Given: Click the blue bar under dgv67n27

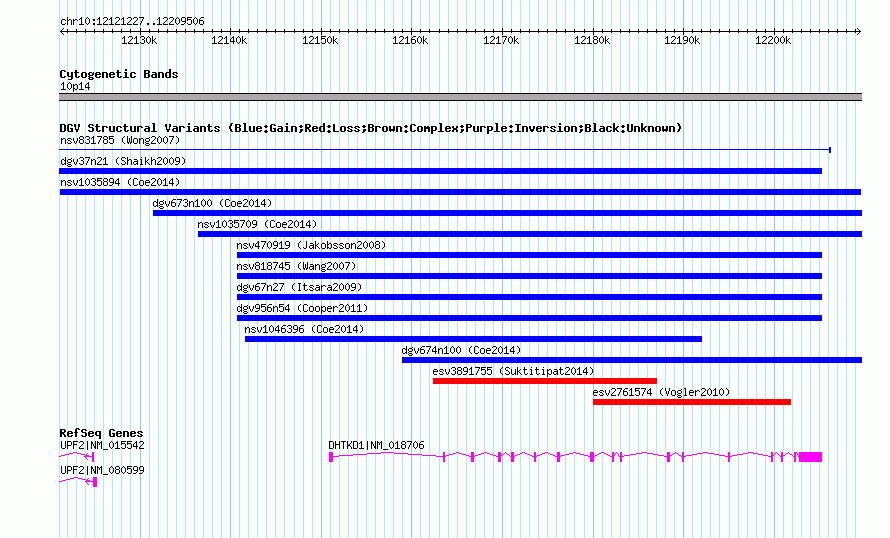Looking at the screenshot, I should point(530,297).
